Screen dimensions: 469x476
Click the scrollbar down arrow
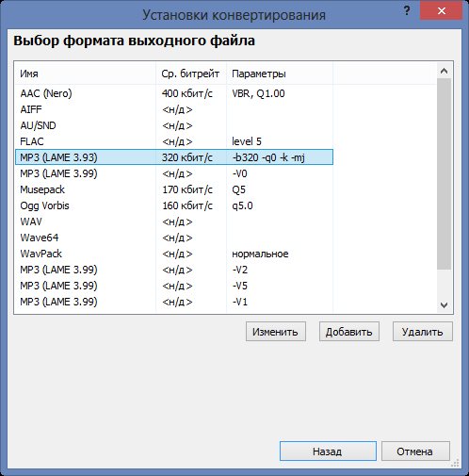444,305
